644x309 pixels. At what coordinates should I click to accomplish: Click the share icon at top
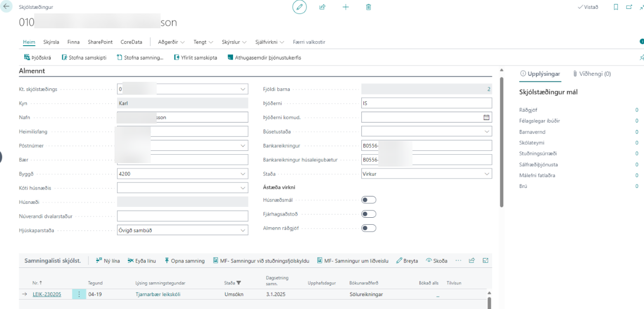[x=322, y=7]
